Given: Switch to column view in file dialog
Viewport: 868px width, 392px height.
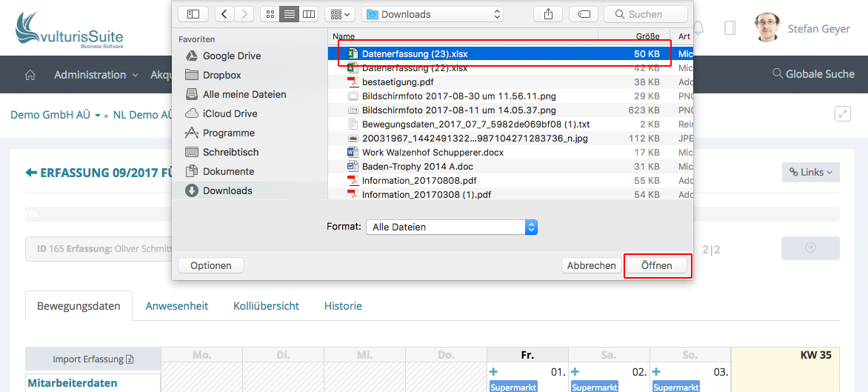Looking at the screenshot, I should [309, 14].
